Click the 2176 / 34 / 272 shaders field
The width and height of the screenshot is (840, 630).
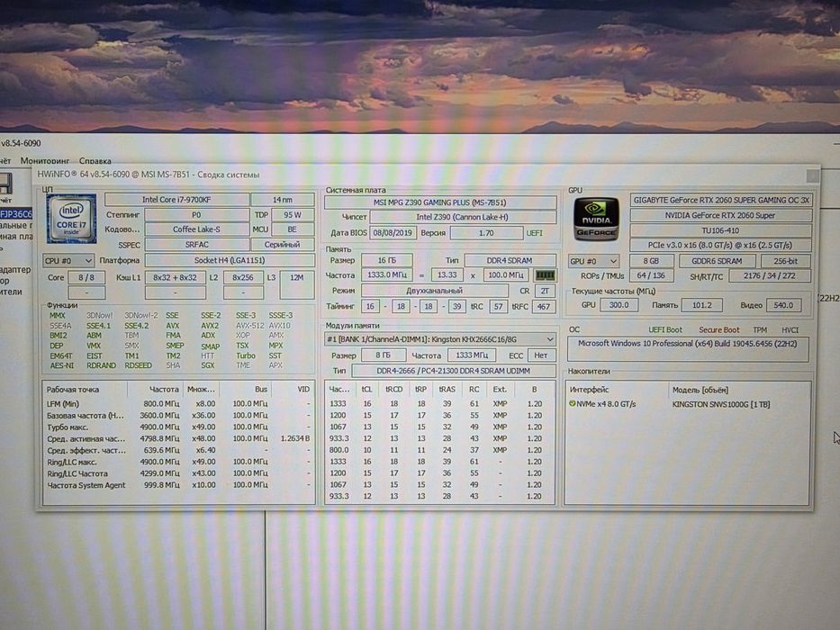(770, 276)
